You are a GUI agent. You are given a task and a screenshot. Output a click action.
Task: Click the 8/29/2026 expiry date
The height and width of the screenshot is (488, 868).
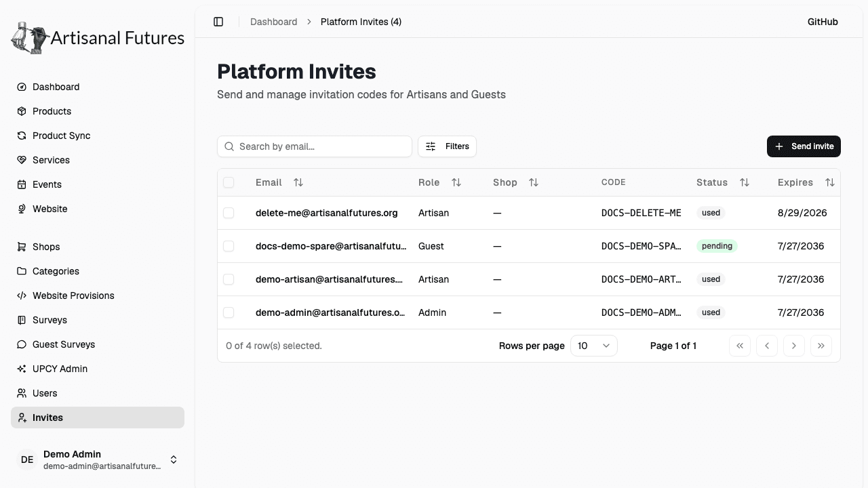pos(802,213)
